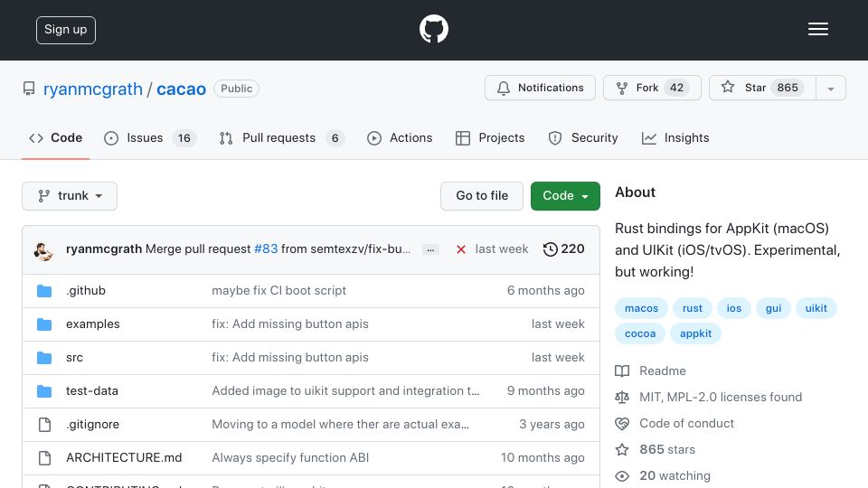
Task: Open 'Added image to uikit support' commit
Action: [345, 391]
